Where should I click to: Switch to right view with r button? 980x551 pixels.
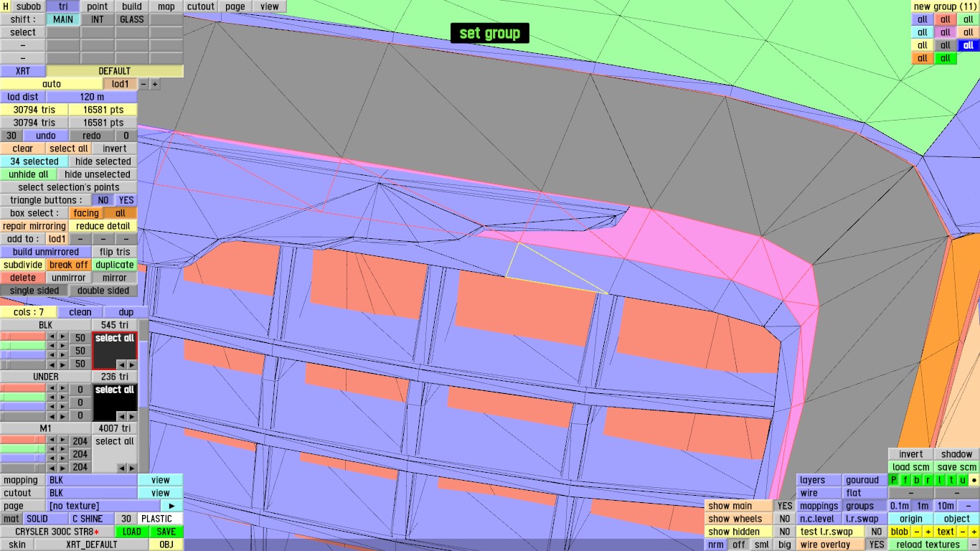point(928,480)
